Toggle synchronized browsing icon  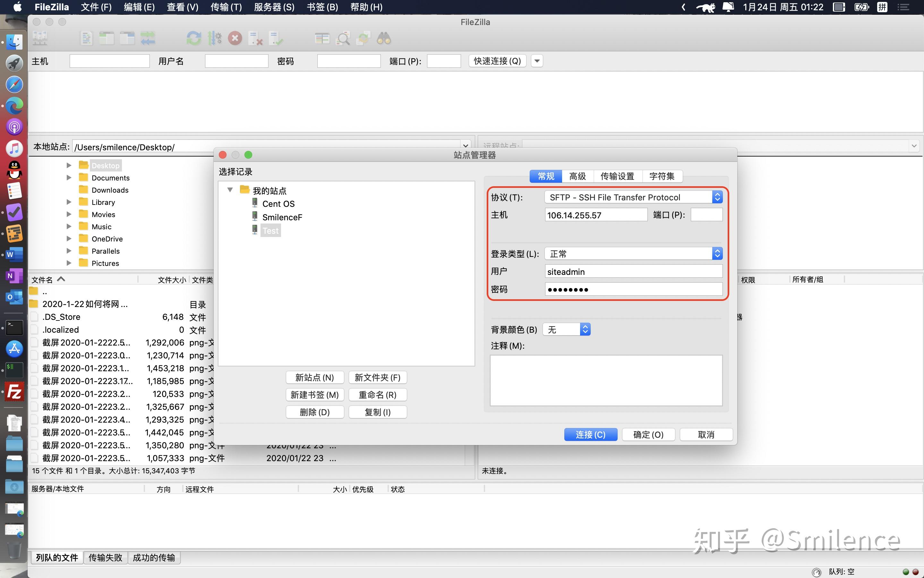363,38
